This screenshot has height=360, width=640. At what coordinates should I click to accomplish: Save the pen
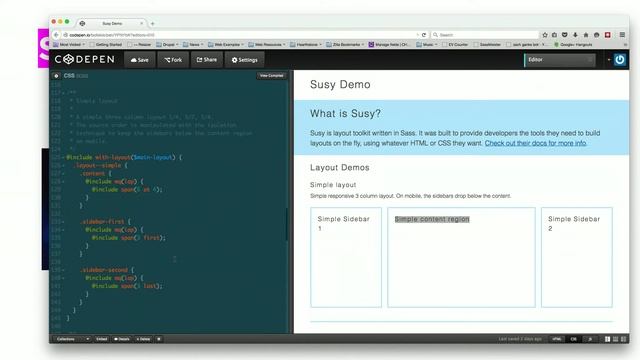pos(140,60)
